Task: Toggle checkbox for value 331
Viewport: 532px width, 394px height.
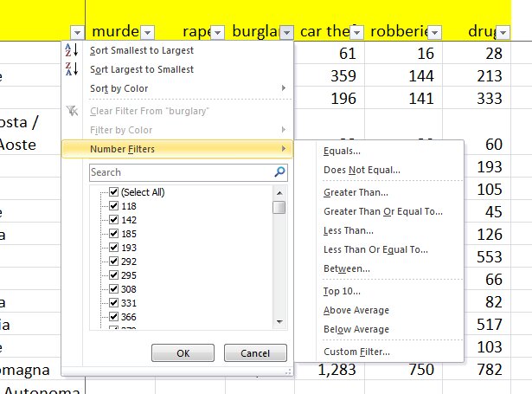Action: click(113, 303)
